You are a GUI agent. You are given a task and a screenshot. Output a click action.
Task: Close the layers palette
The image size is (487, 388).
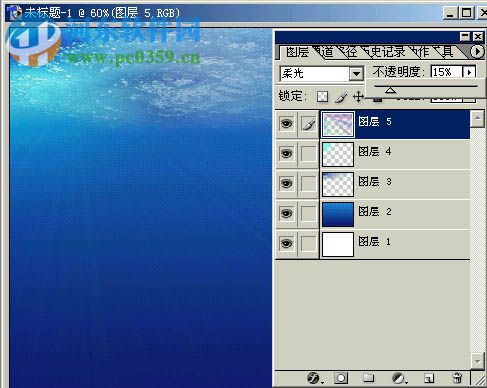point(478,36)
